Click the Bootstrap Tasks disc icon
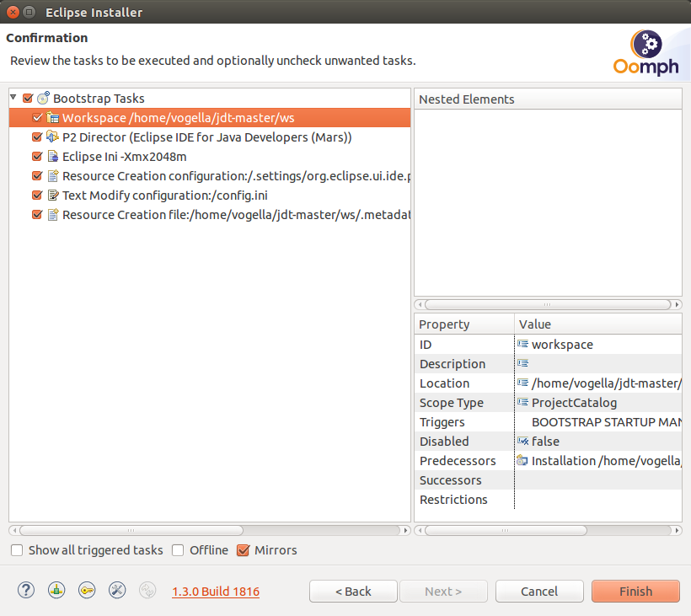 (x=43, y=98)
